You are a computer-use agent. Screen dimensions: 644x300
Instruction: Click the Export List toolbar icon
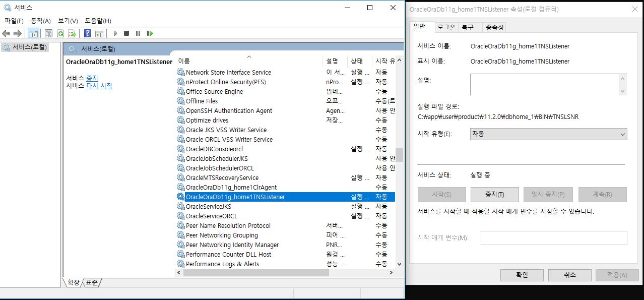point(72,33)
